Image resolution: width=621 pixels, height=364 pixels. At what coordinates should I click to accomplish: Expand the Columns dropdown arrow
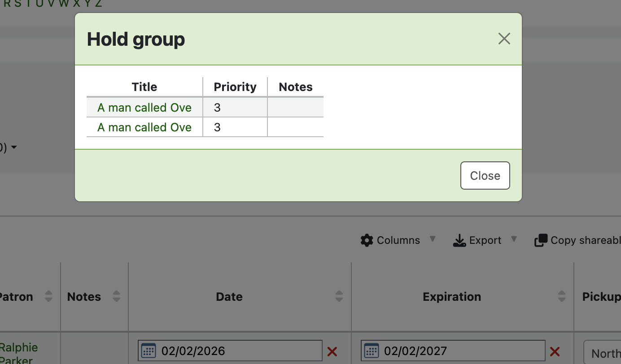tap(433, 239)
